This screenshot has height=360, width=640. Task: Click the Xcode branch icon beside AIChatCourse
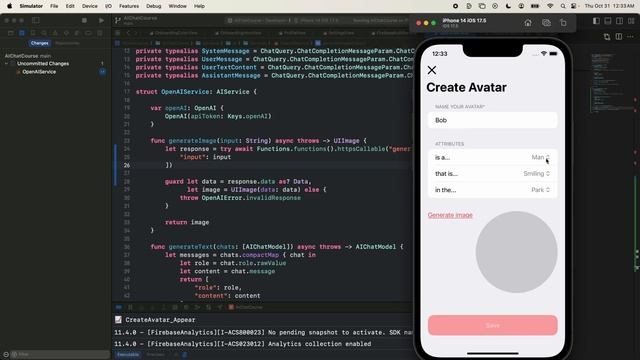click(118, 20)
